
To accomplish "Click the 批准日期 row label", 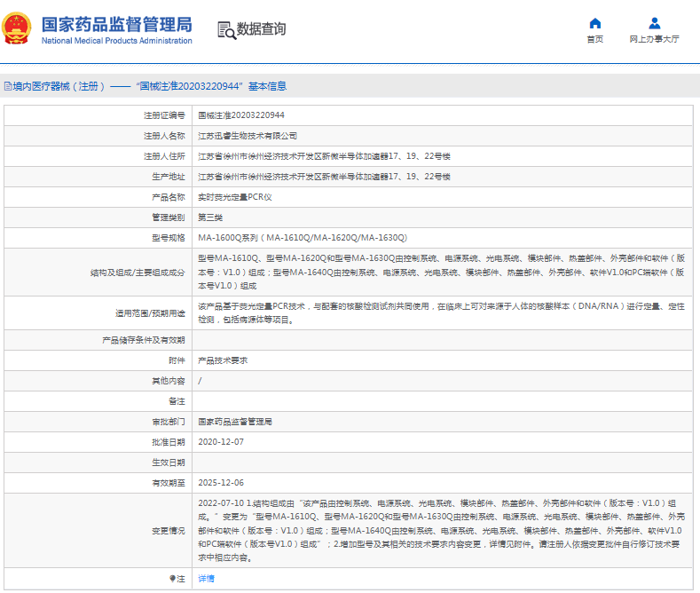I will 169,442.
